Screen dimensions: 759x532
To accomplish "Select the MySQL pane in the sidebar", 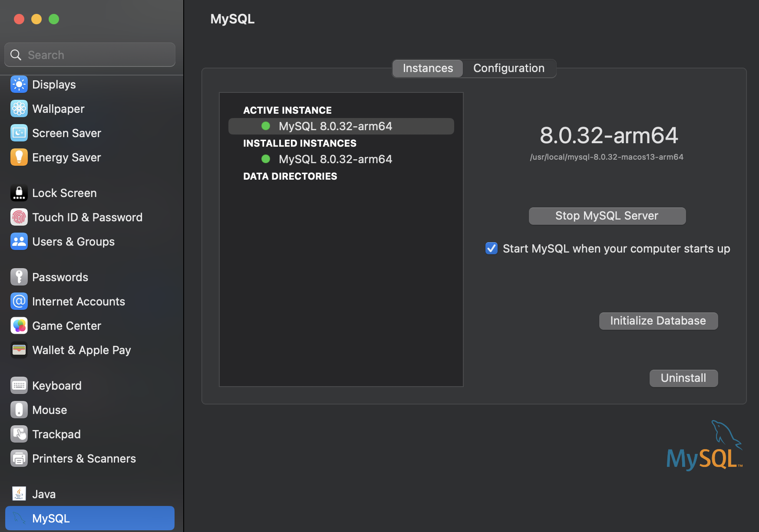I will coord(50,518).
